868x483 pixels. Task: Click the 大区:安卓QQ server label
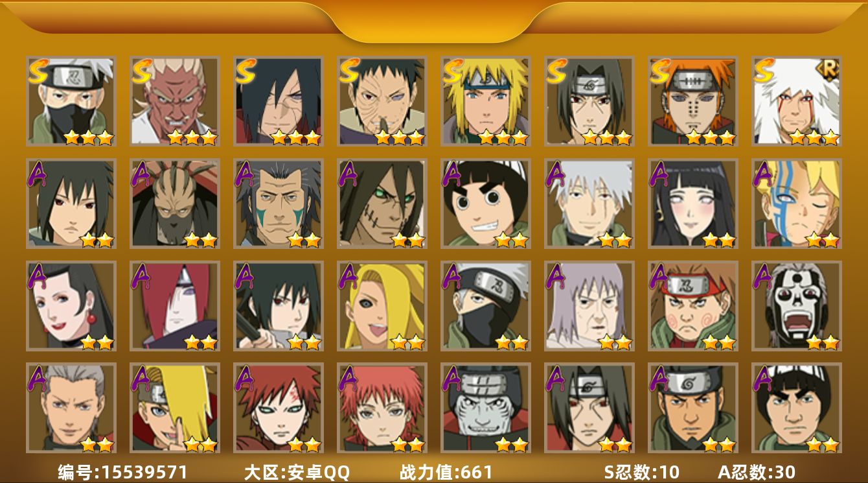click(x=297, y=472)
